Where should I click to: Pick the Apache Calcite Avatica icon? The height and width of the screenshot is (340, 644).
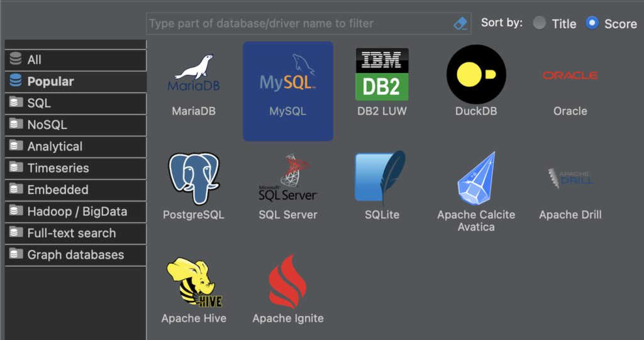pos(476,179)
